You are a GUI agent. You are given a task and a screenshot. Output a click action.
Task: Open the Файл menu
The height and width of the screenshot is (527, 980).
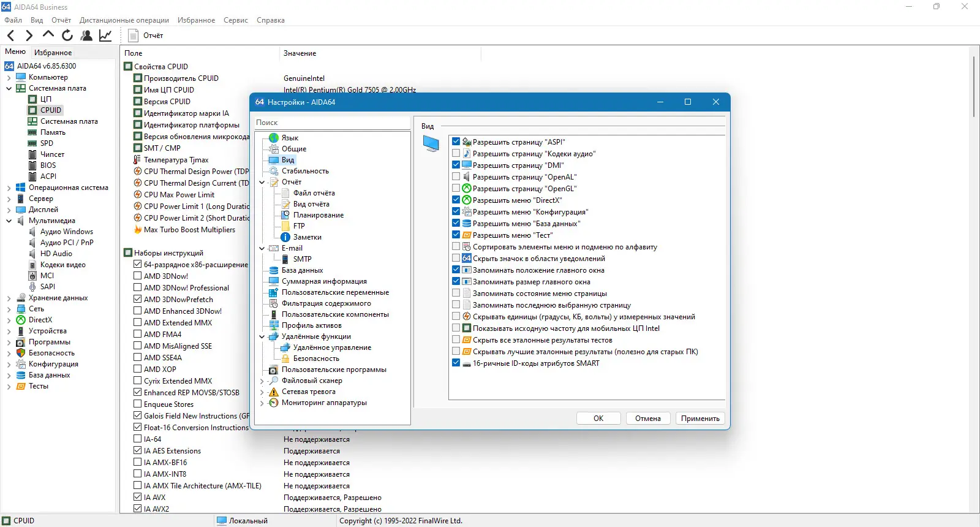13,20
